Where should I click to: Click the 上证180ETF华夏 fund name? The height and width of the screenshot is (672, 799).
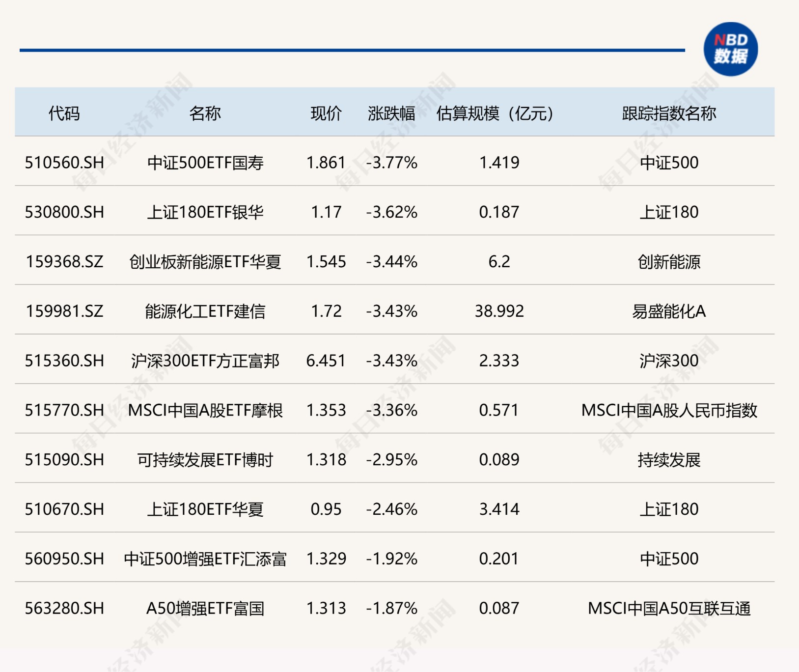pos(205,509)
